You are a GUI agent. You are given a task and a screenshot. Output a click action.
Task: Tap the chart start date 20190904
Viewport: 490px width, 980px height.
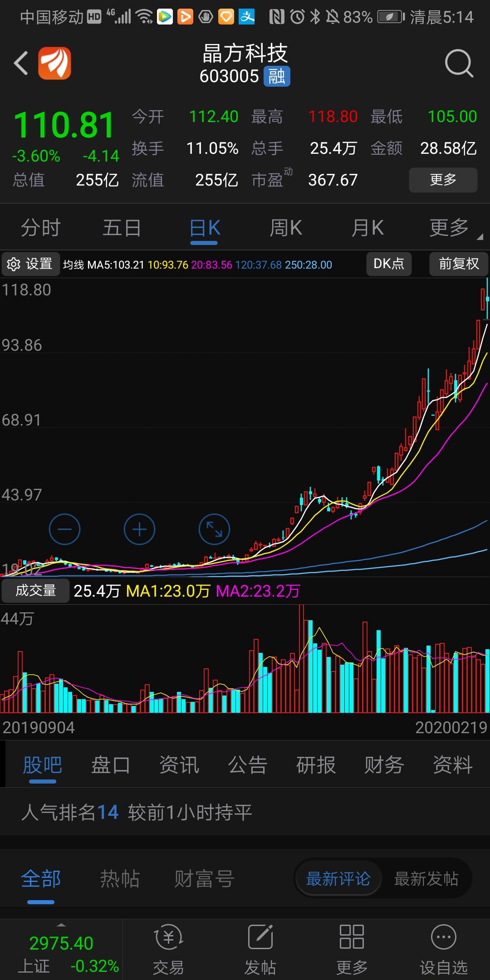(x=39, y=728)
